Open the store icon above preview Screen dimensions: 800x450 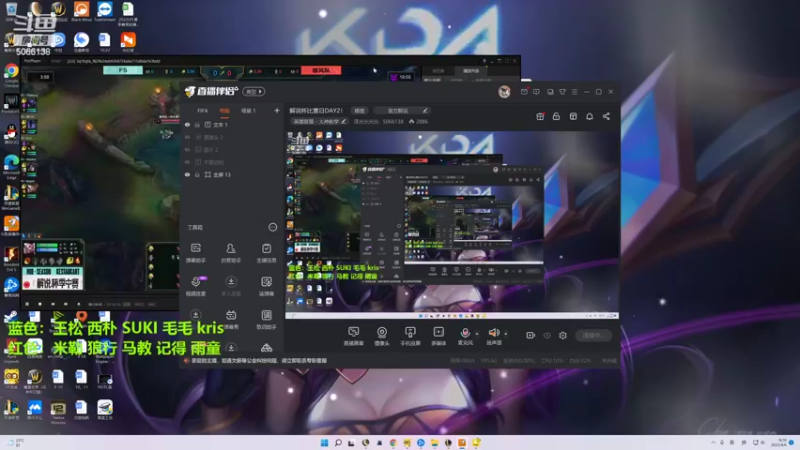point(573,116)
